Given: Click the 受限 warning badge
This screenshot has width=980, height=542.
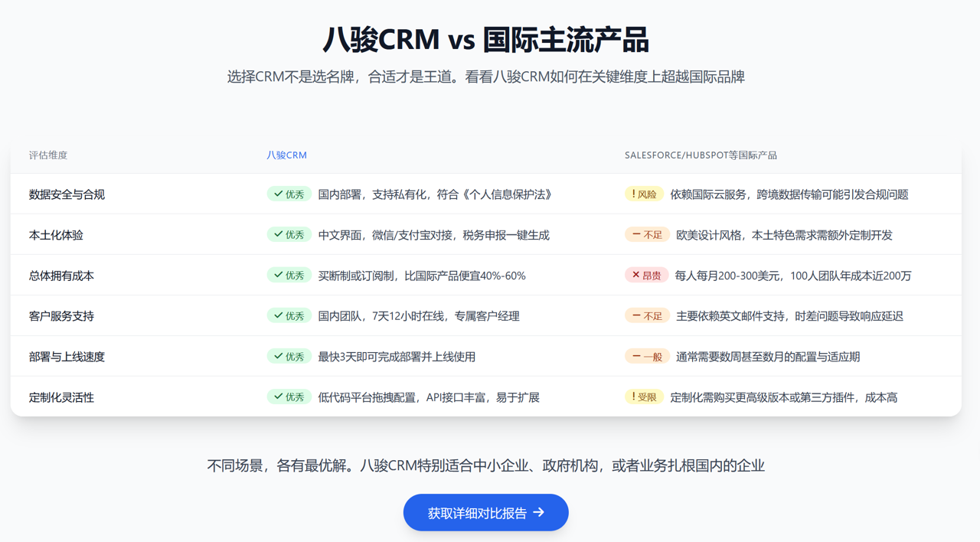Looking at the screenshot, I should [644, 397].
